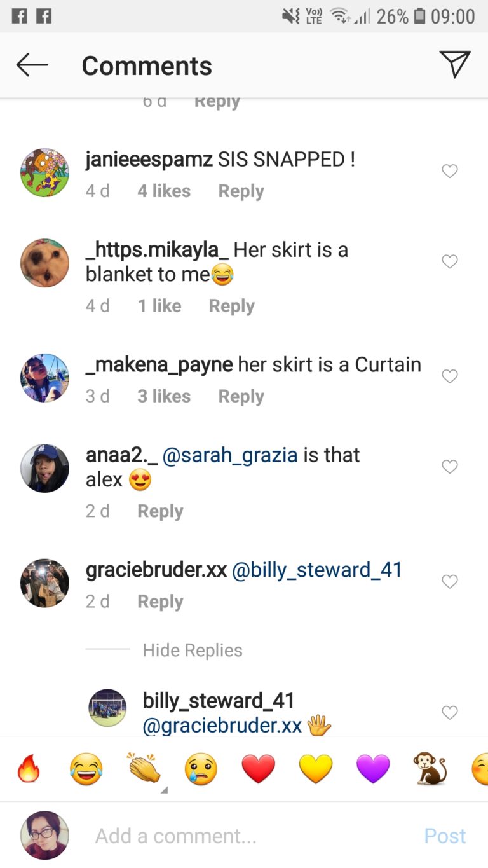Insert the yellow heart emoji
The height and width of the screenshot is (868, 488).
point(316,769)
